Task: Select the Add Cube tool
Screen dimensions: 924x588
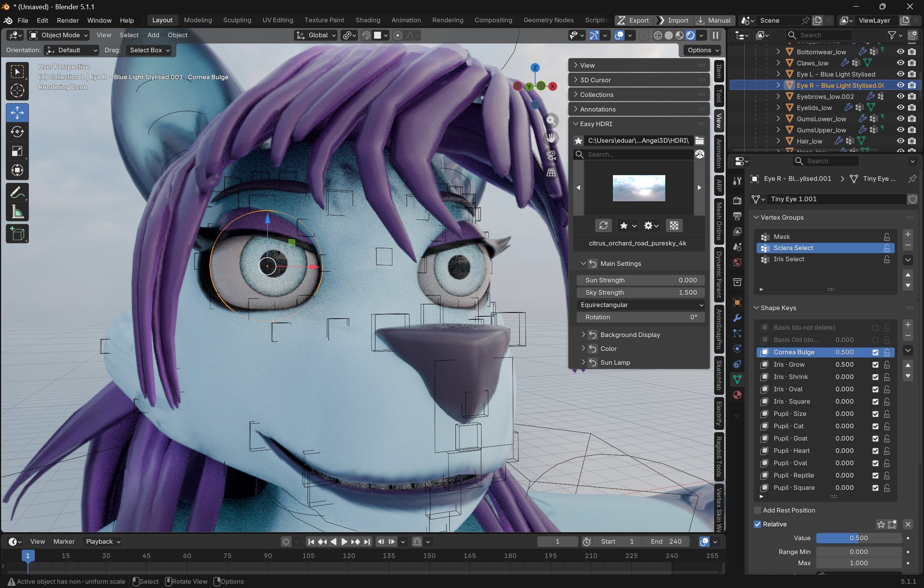Action: pos(17,234)
